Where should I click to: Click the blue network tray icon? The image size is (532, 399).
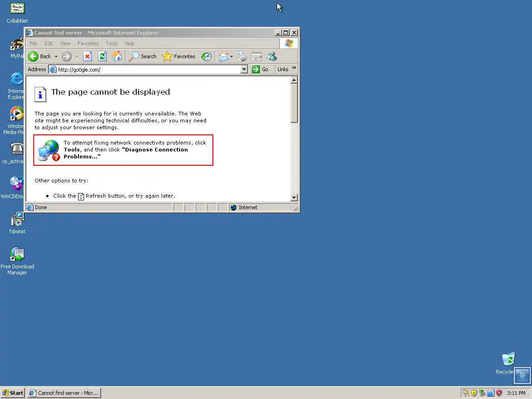[x=490, y=393]
